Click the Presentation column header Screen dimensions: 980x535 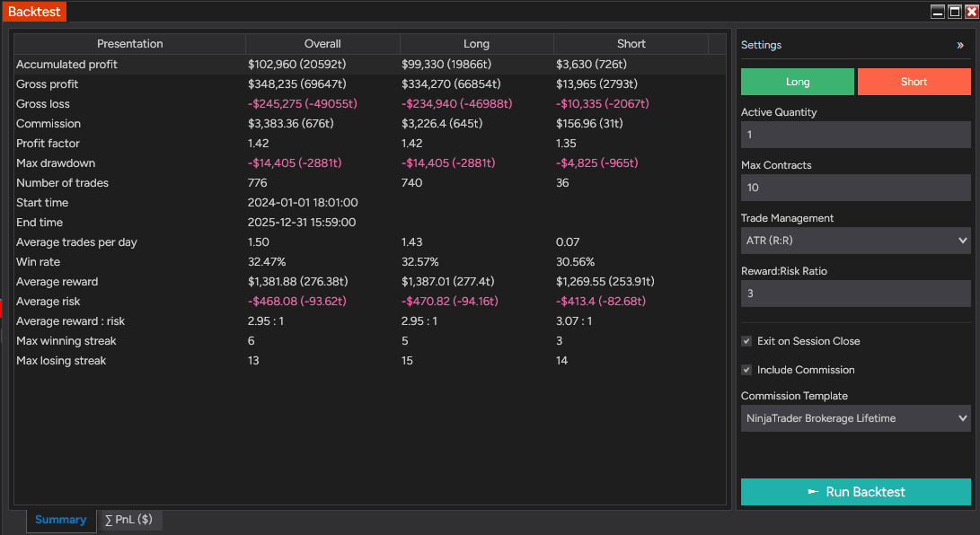130,44
